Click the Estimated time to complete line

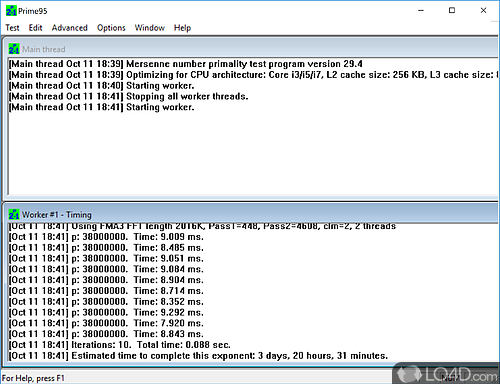click(x=198, y=356)
